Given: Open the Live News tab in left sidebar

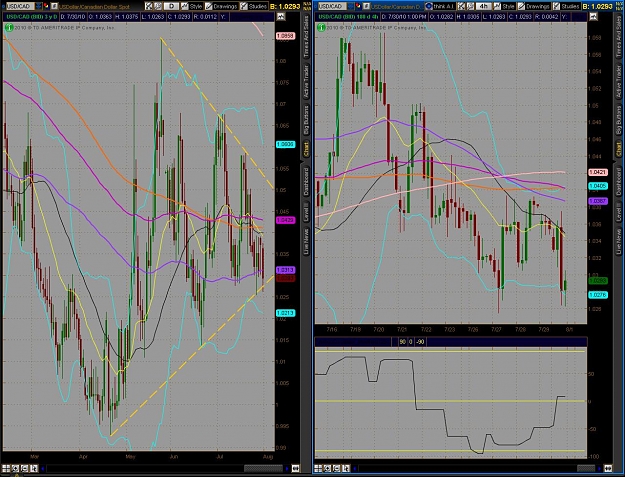Looking at the screenshot, I should 306,240.
